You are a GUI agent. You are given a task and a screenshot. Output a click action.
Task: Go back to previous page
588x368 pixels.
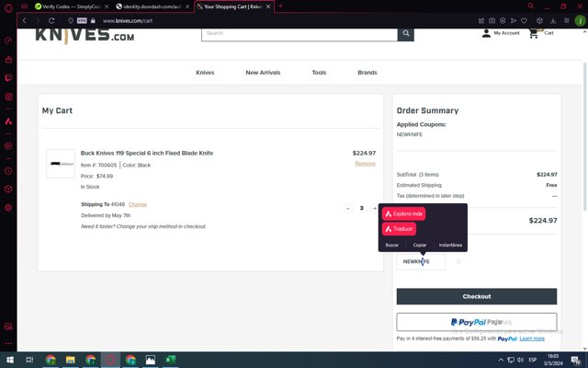click(x=25, y=20)
